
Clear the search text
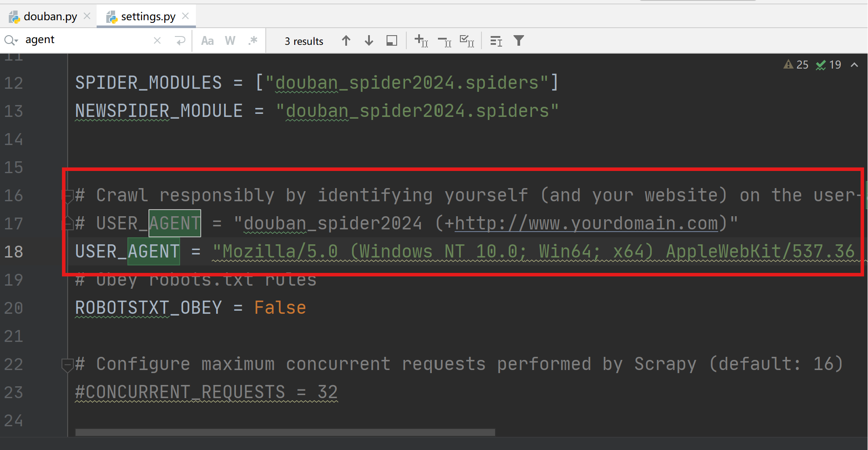click(157, 41)
